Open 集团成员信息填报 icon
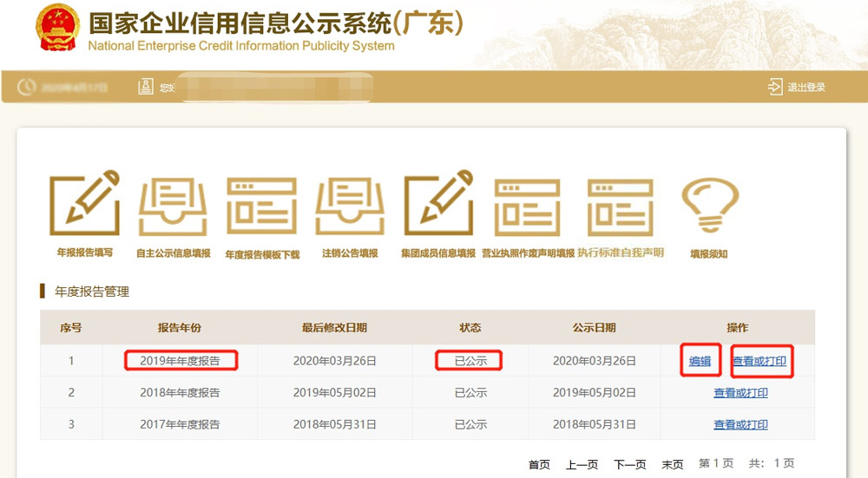The image size is (868, 478). [438, 204]
